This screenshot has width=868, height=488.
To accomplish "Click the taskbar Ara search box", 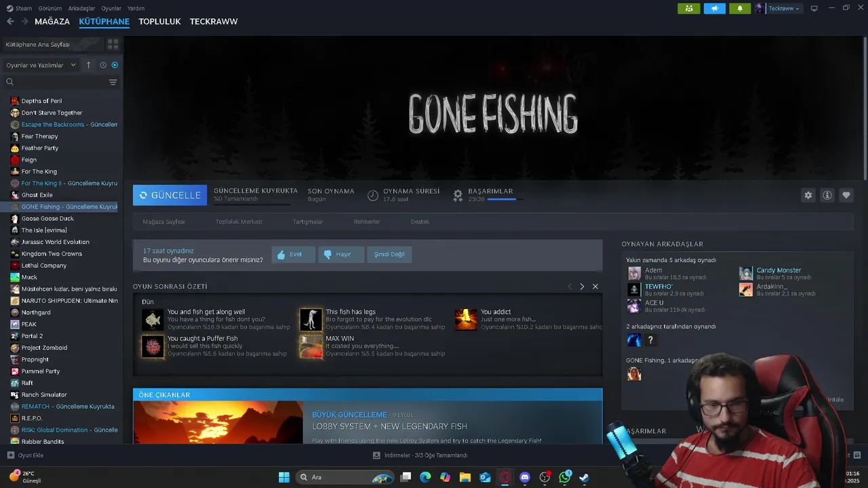I will pos(346,477).
